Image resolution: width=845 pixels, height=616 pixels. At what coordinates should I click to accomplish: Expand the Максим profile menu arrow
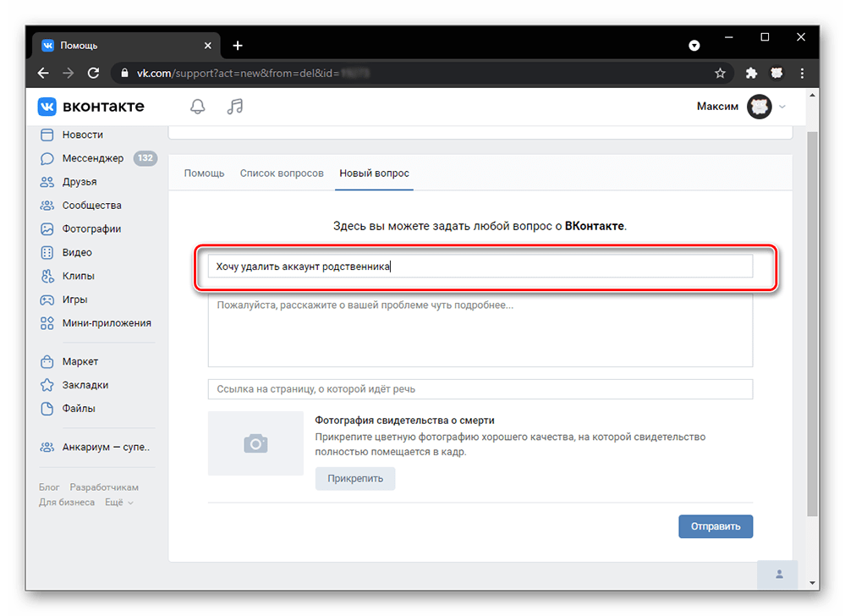782,107
